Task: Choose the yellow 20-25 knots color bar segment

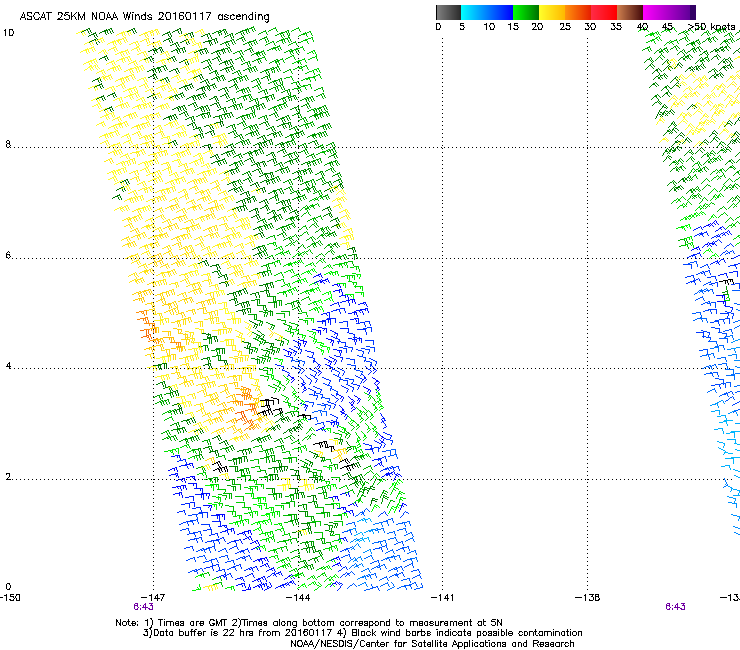Action: point(552,12)
